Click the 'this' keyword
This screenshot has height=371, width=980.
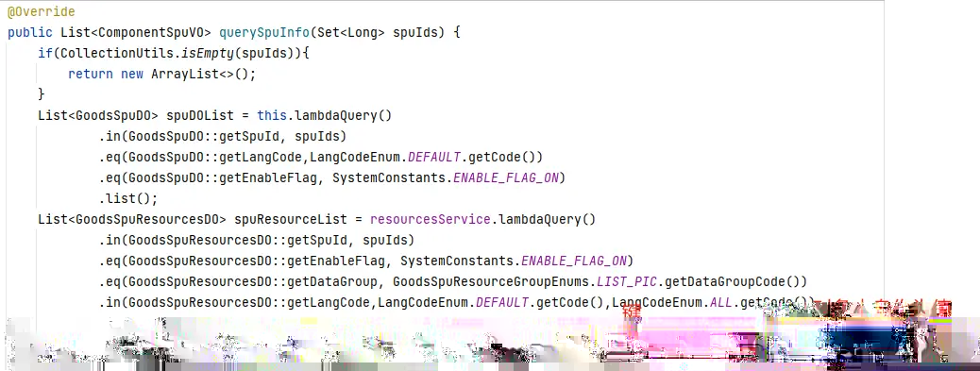click(272, 115)
